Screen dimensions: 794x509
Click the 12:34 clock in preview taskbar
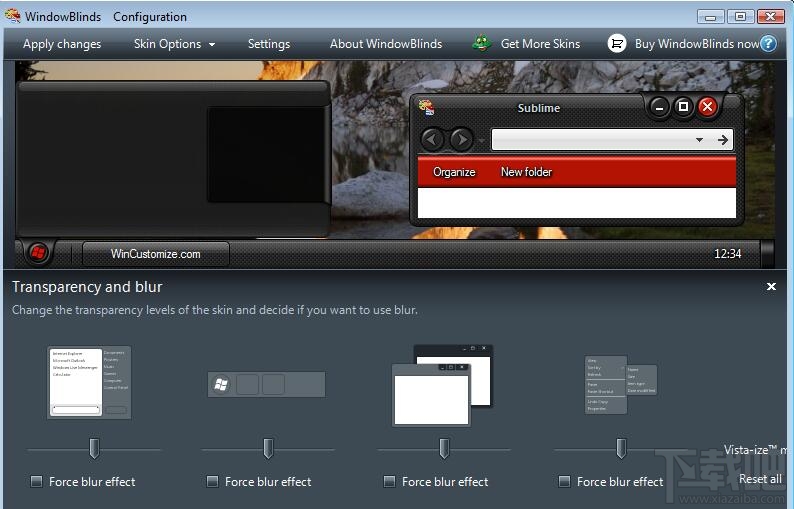728,254
